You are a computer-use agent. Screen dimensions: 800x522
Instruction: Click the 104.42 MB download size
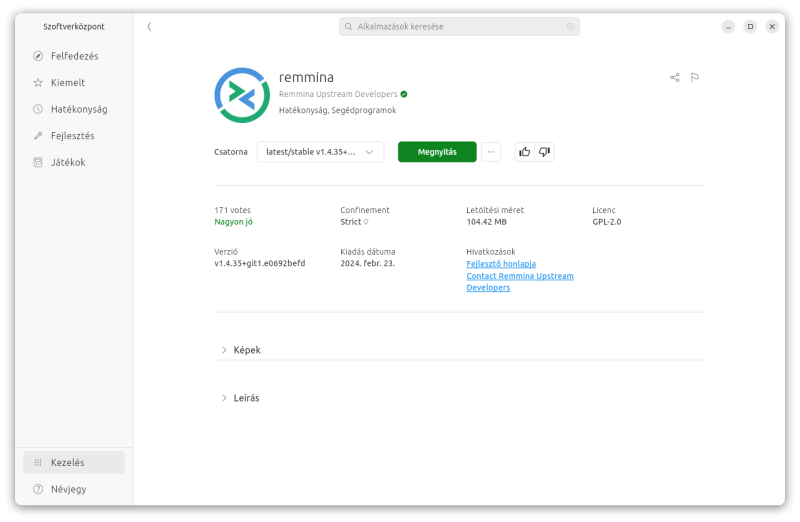click(x=486, y=222)
